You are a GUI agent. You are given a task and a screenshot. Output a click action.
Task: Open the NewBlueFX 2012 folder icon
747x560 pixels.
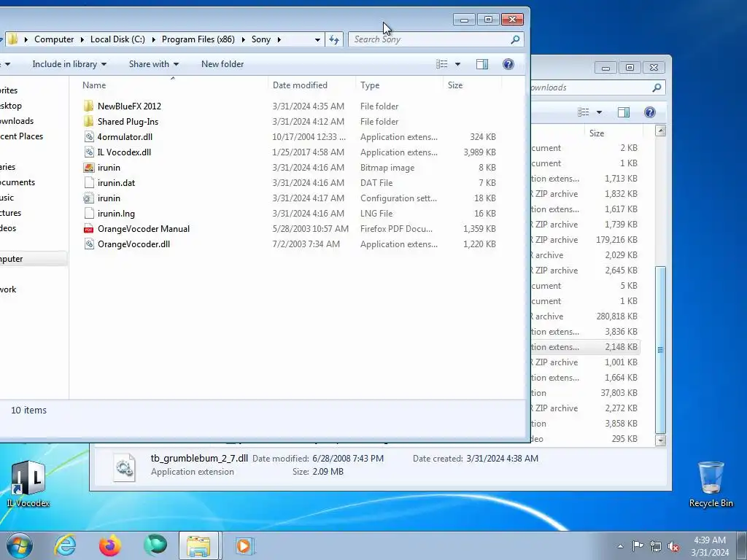point(88,106)
